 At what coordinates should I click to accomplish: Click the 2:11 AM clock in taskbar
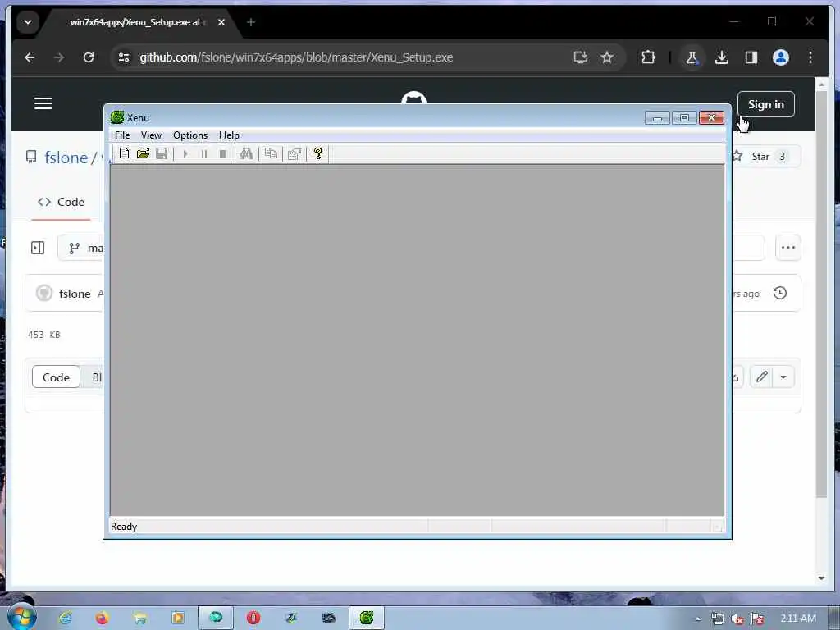[797, 619]
